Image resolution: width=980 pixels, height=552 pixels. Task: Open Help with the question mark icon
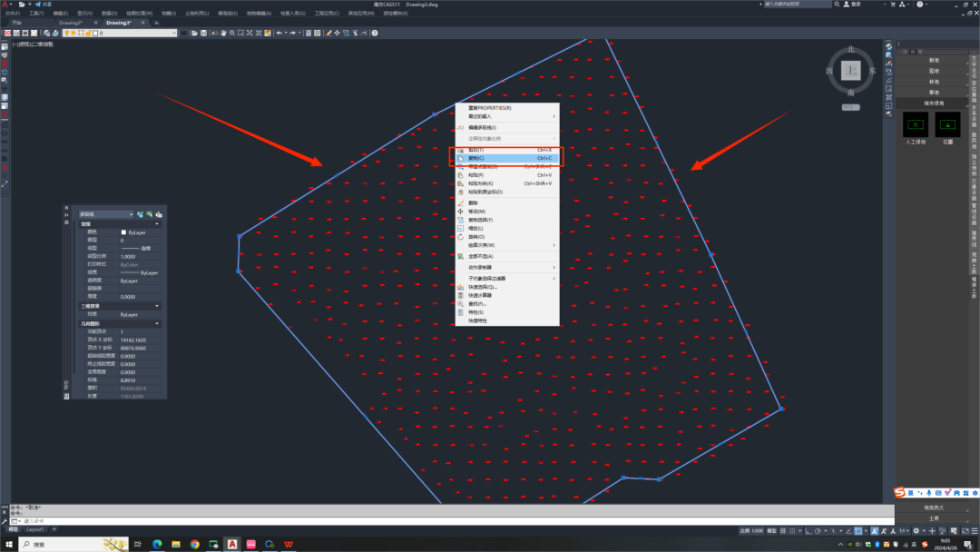click(x=375, y=33)
